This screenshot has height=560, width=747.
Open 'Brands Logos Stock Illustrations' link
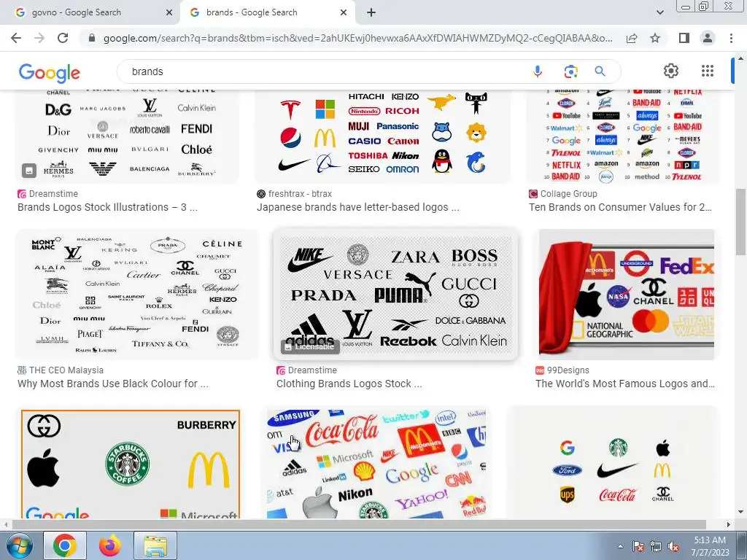click(108, 207)
